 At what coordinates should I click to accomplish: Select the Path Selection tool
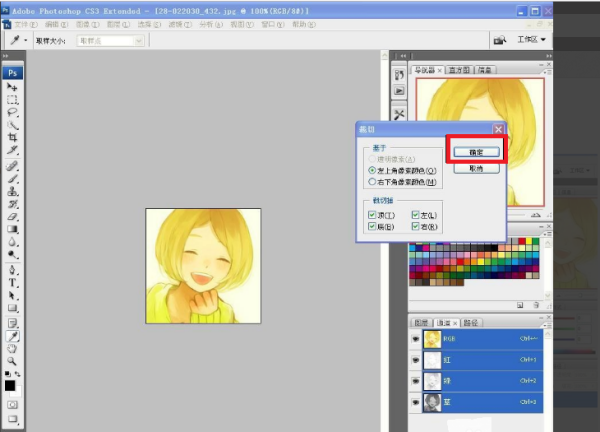pos(12,295)
